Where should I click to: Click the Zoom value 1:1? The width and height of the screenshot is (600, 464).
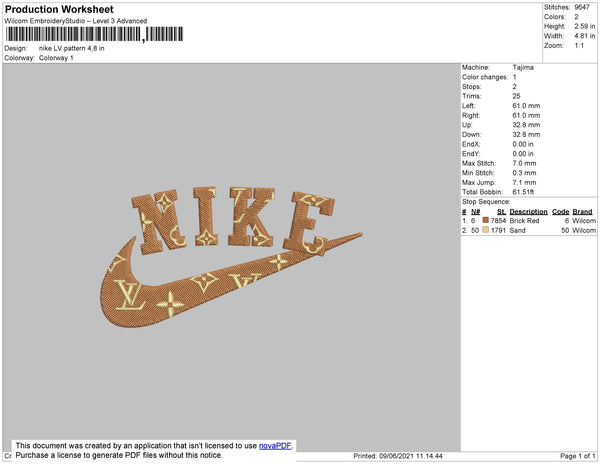click(579, 46)
